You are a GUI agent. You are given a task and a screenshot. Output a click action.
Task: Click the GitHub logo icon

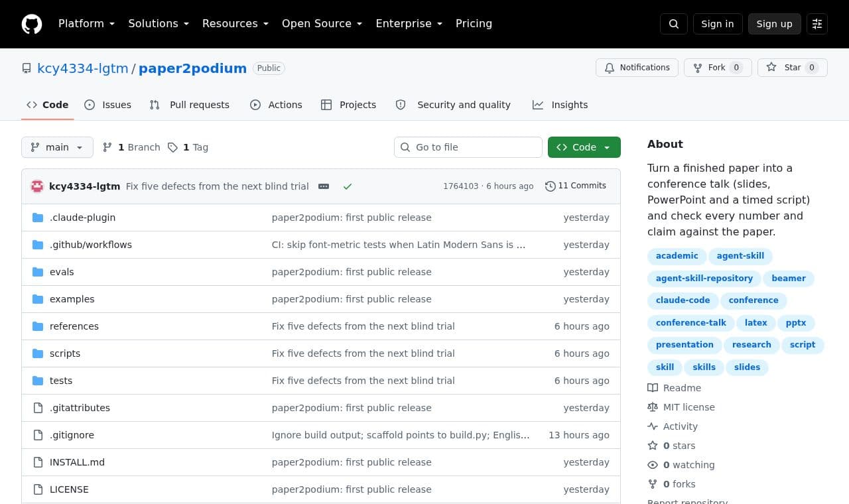pos(32,24)
